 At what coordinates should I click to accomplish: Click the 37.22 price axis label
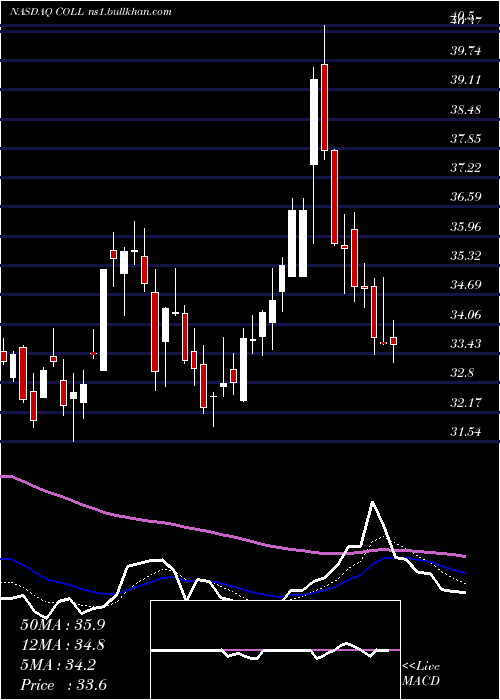tap(466, 168)
